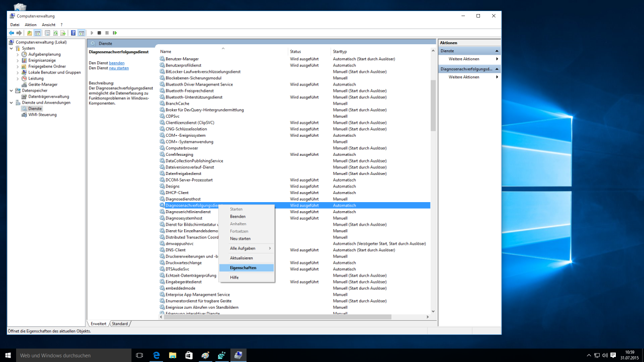This screenshot has width=644, height=362.
Task: Open the volume control in system tray
Action: pyautogui.click(x=605, y=355)
